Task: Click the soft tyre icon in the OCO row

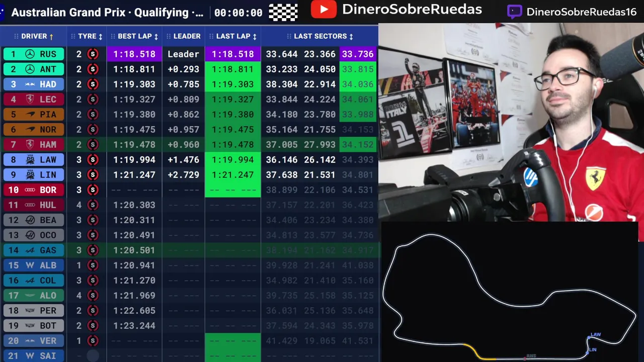Action: point(93,235)
